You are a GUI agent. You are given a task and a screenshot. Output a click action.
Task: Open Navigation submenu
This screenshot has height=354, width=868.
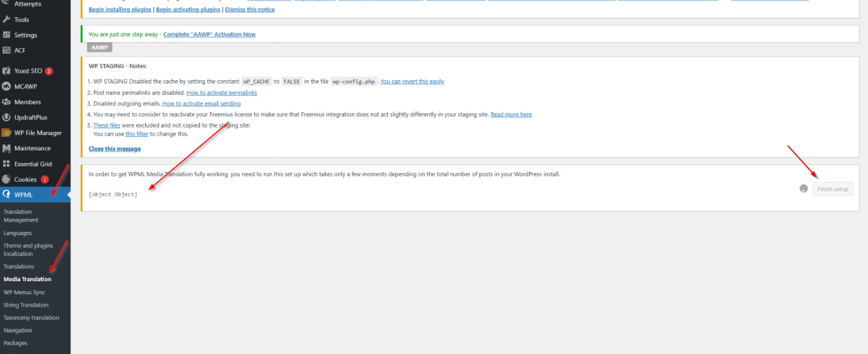pos(17,331)
